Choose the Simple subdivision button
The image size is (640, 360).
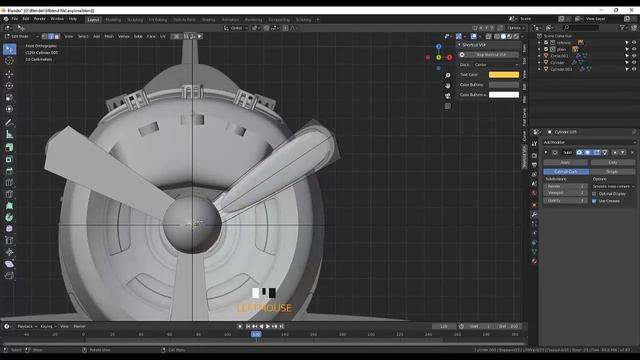coord(612,172)
